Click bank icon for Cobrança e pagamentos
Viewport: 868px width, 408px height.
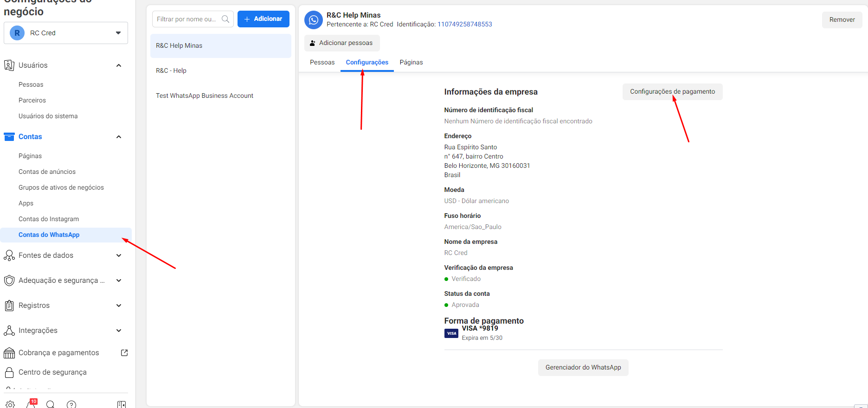(9, 353)
